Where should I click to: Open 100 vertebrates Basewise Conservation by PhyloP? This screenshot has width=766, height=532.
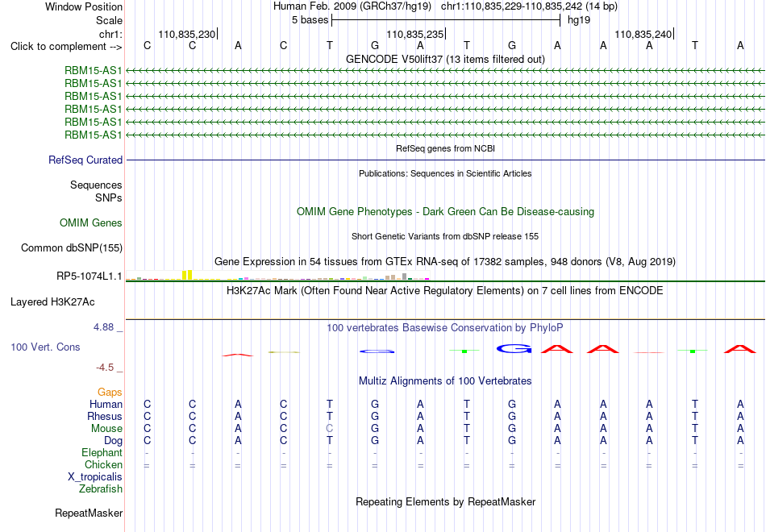tap(445, 328)
